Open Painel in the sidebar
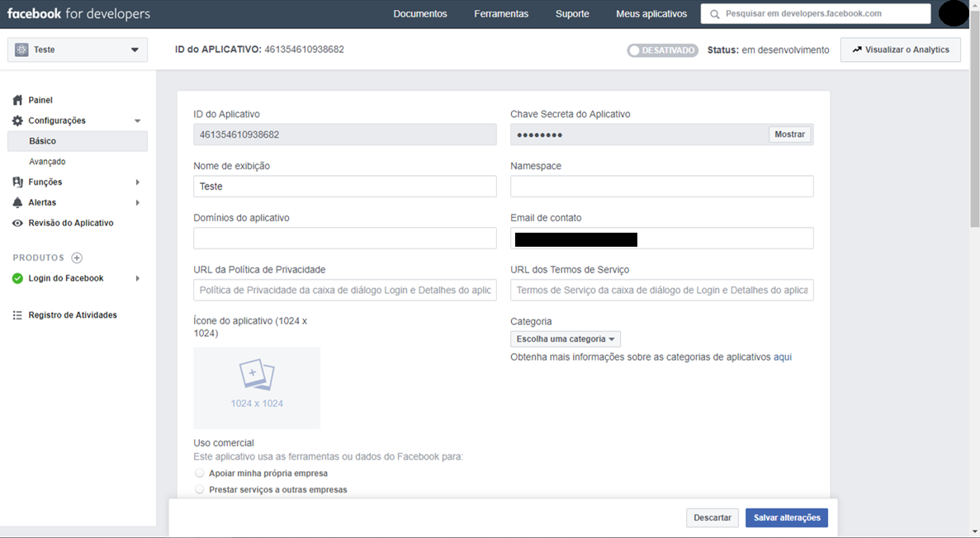The width and height of the screenshot is (980, 538). click(x=40, y=100)
